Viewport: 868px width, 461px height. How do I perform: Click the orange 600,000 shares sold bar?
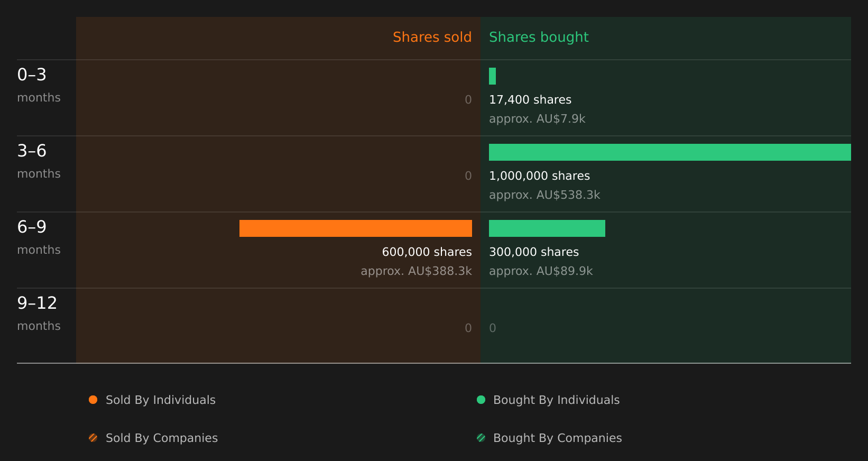(x=356, y=228)
